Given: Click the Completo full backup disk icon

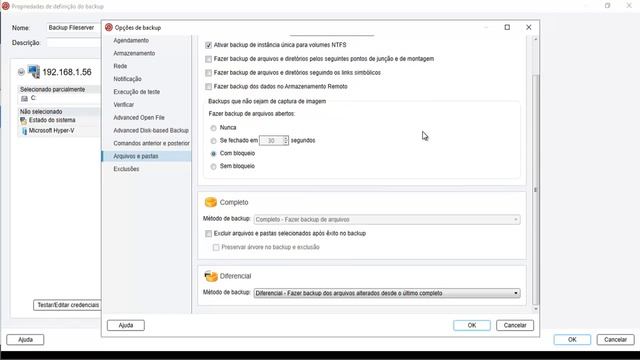Looking at the screenshot, I should tap(211, 202).
